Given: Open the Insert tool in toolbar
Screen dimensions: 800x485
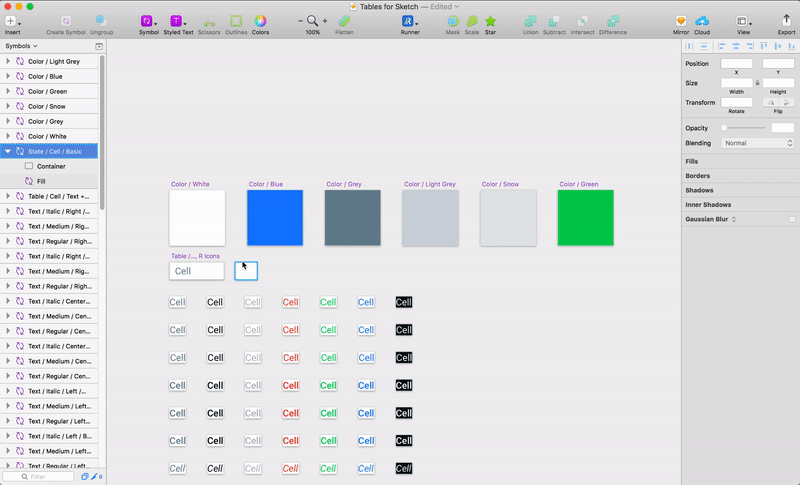Looking at the screenshot, I should [x=11, y=21].
